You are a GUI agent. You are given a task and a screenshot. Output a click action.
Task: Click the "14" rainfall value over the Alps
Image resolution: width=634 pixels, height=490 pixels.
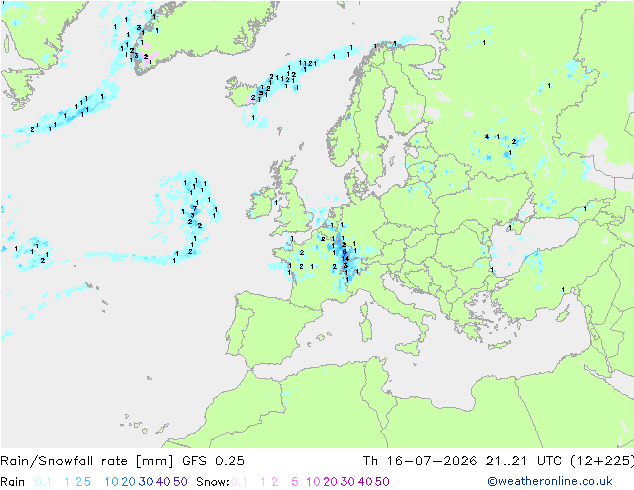pyautogui.click(x=345, y=258)
